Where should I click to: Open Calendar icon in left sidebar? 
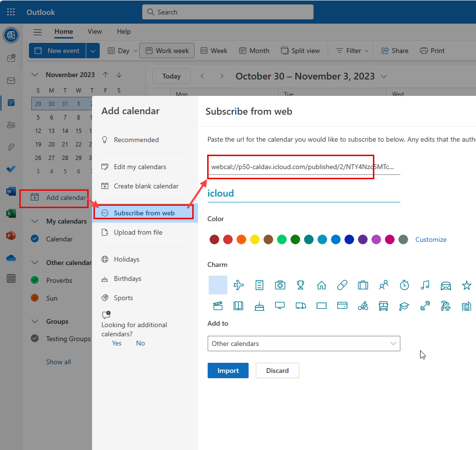click(11, 103)
